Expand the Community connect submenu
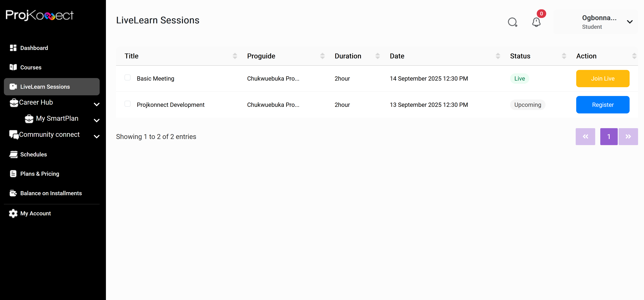 pyautogui.click(x=96, y=136)
